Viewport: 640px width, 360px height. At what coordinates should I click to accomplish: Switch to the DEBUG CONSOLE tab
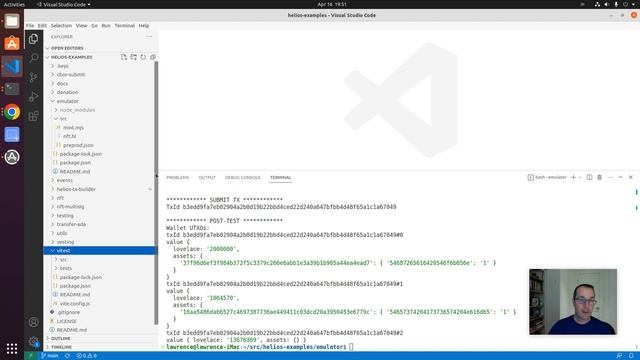242,178
